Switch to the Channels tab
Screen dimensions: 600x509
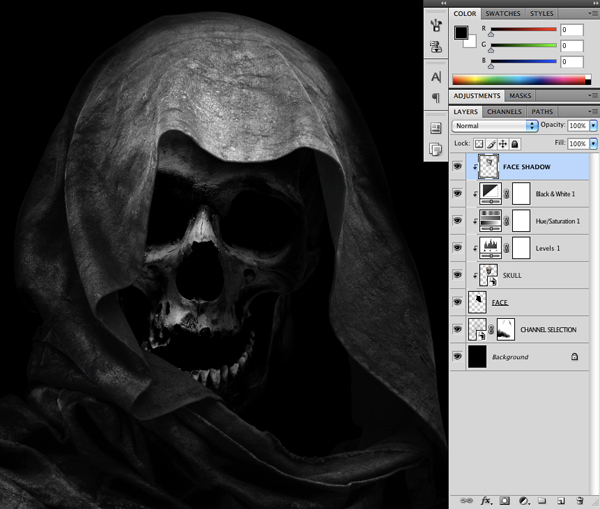[503, 111]
